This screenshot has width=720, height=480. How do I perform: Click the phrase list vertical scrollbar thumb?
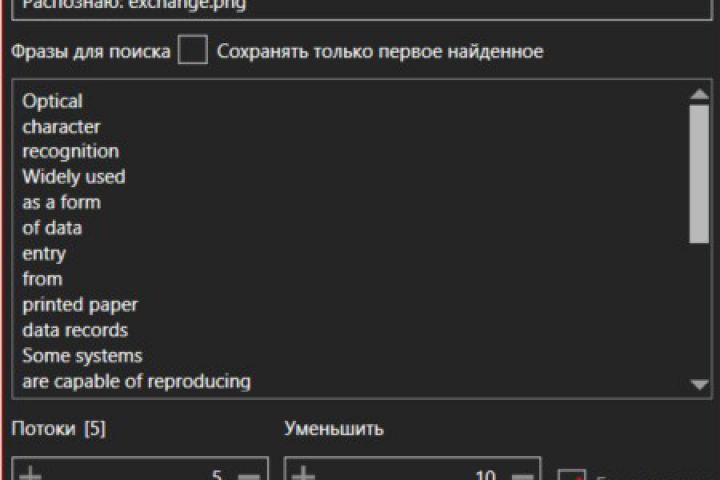(x=699, y=172)
